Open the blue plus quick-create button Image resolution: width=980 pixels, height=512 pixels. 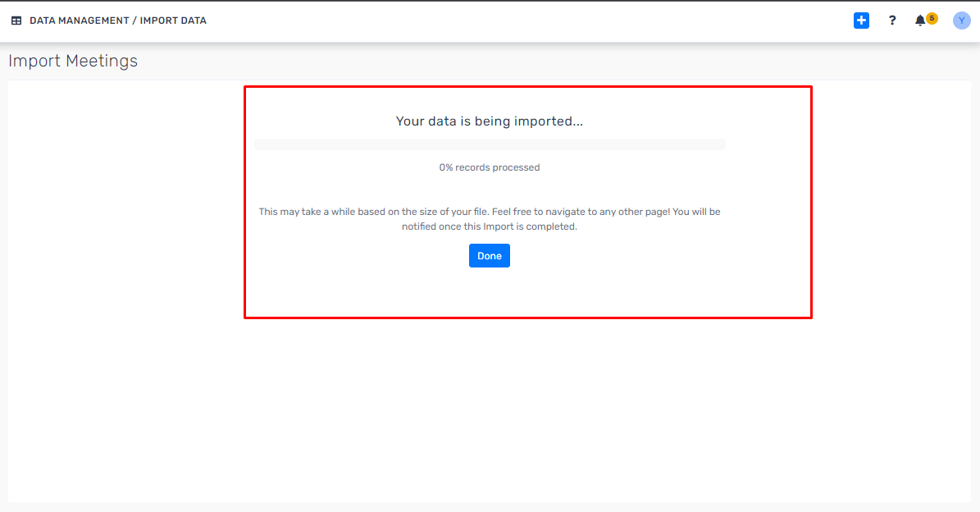861,21
